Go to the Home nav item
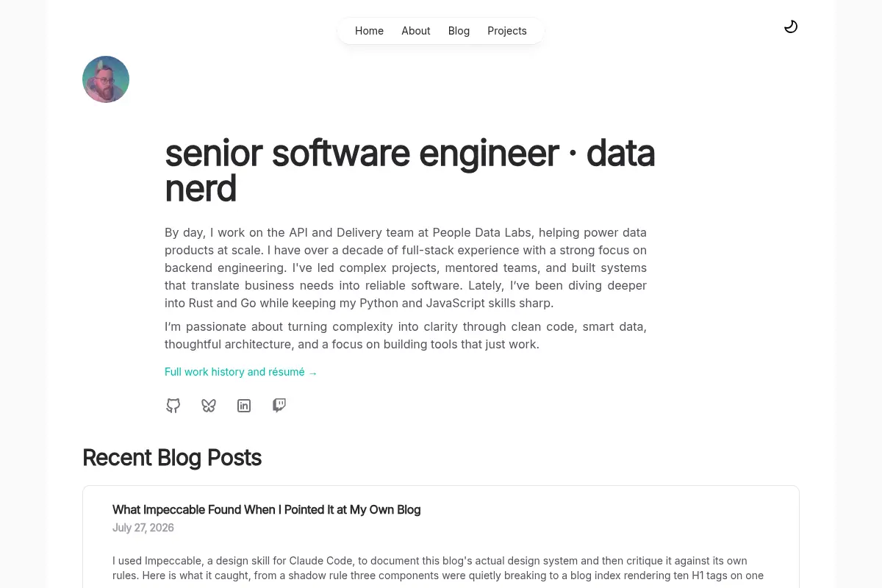Image resolution: width=882 pixels, height=588 pixels. [x=369, y=31]
